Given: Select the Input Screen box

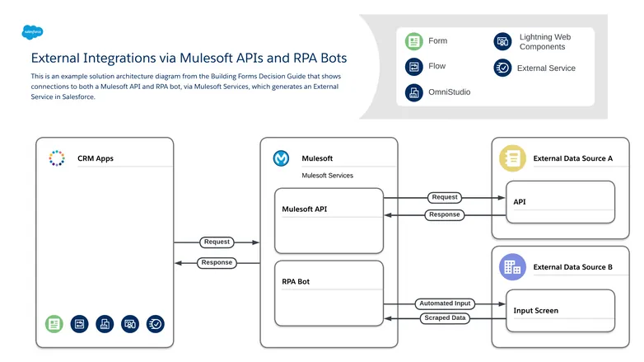Looking at the screenshot, I should pyautogui.click(x=559, y=310).
